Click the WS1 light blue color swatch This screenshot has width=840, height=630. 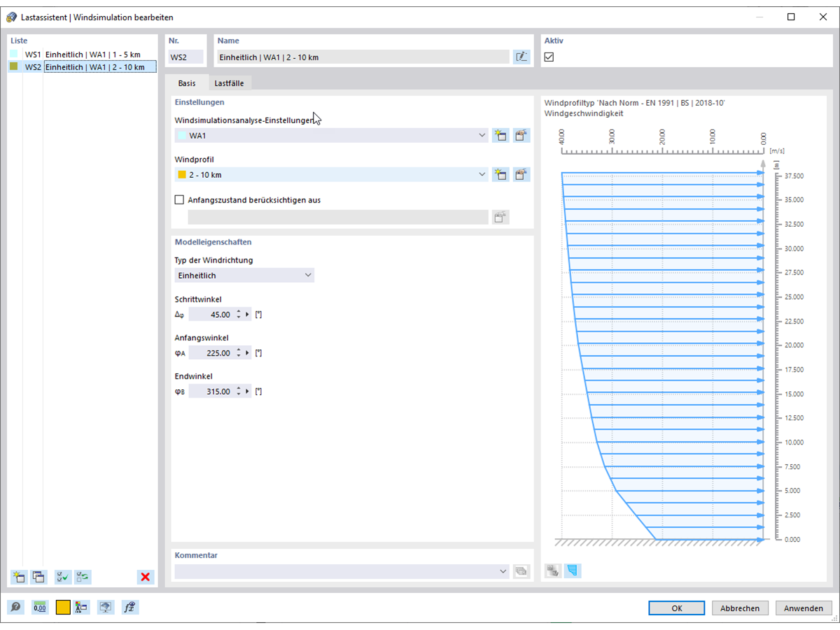point(14,54)
